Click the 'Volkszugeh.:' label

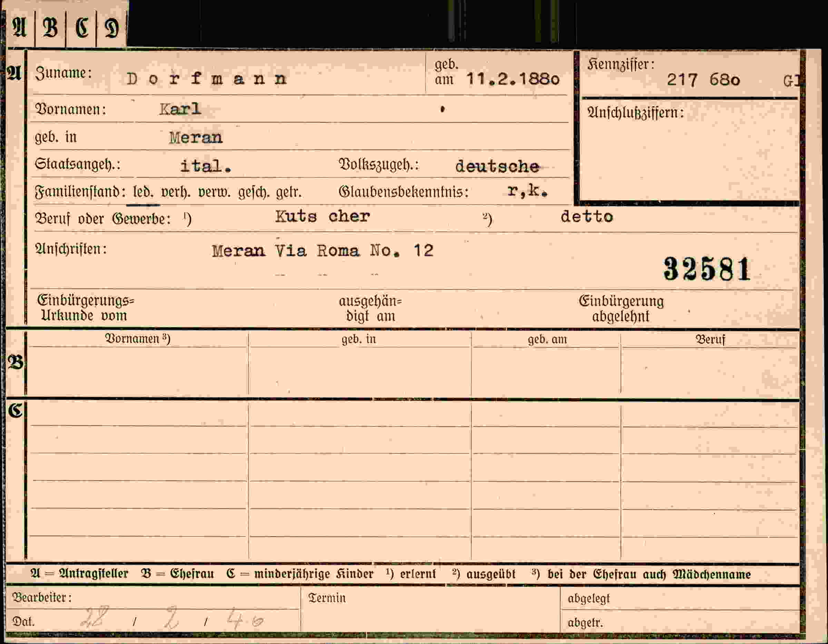coord(378,165)
